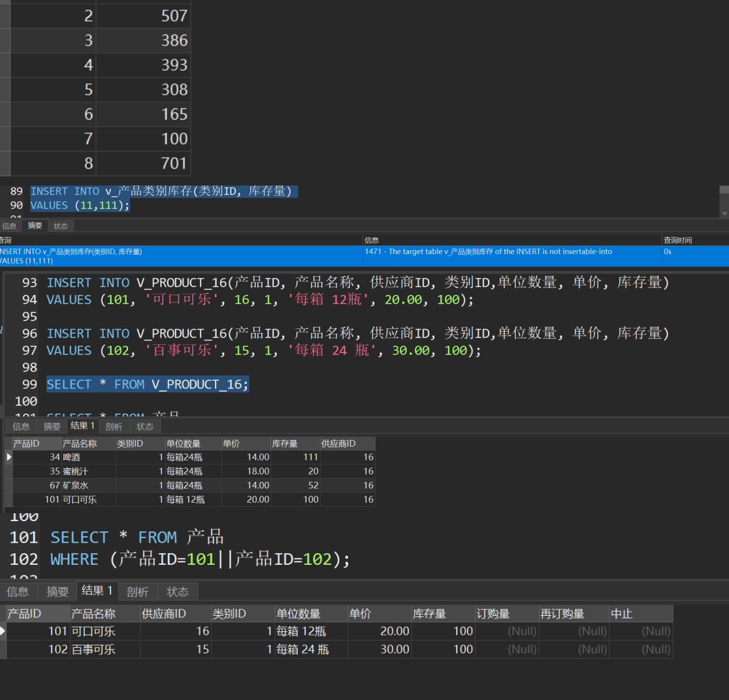
Task: Click the 信息 column header above the 1471 message
Action: [512, 240]
